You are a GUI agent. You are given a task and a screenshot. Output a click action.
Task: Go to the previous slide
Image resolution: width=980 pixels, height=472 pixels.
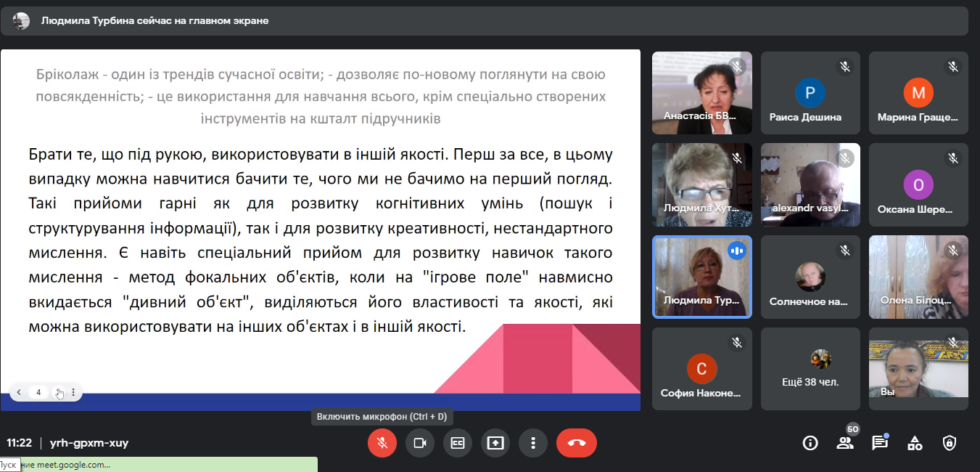click(x=19, y=393)
